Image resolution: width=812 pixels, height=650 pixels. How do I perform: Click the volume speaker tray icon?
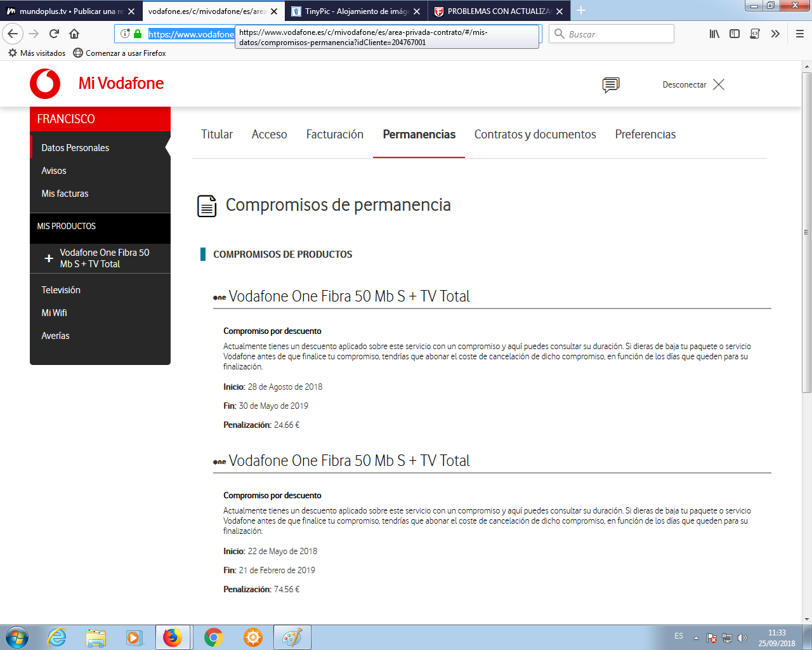coord(742,638)
